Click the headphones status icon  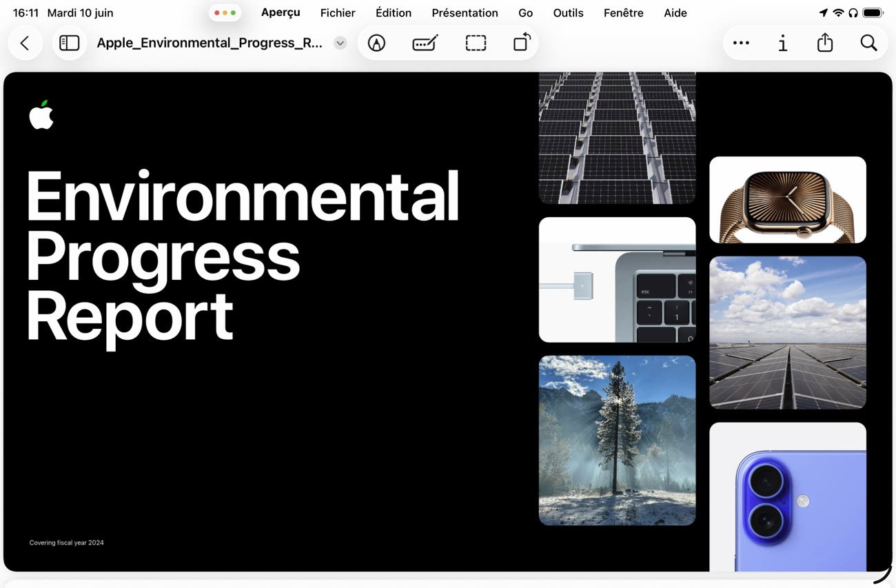pyautogui.click(x=853, y=13)
